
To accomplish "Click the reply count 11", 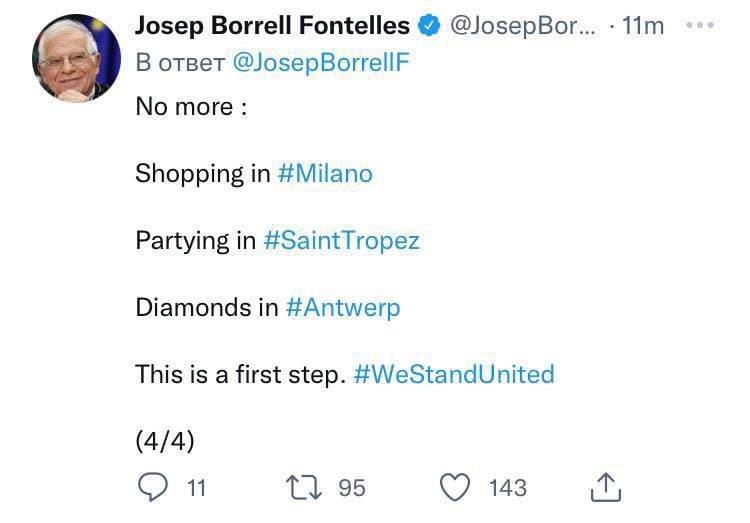I will coord(196,488).
